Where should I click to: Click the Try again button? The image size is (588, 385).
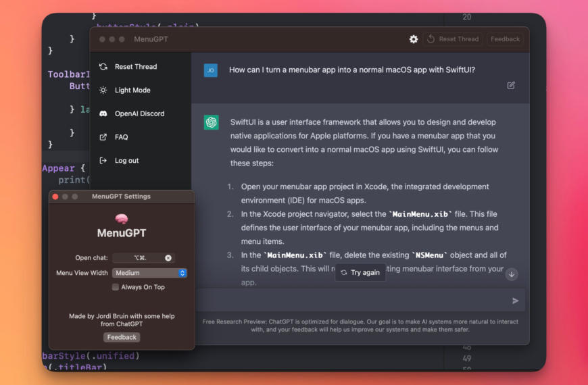[x=360, y=272]
